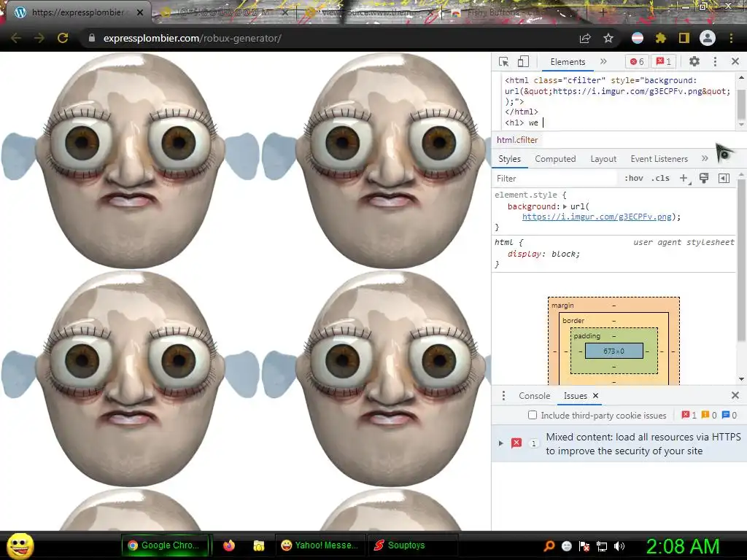
Task: Close the expressplombier browser tab
Action: [140, 13]
